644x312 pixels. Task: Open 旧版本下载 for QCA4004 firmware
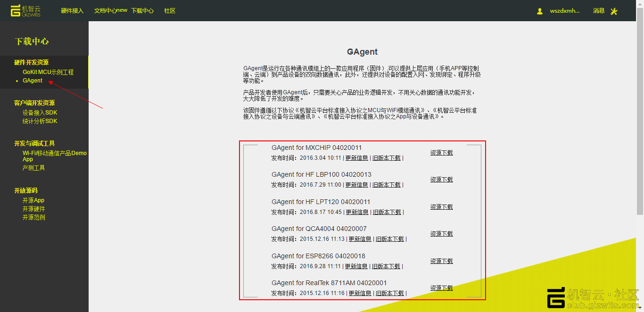[x=390, y=239]
